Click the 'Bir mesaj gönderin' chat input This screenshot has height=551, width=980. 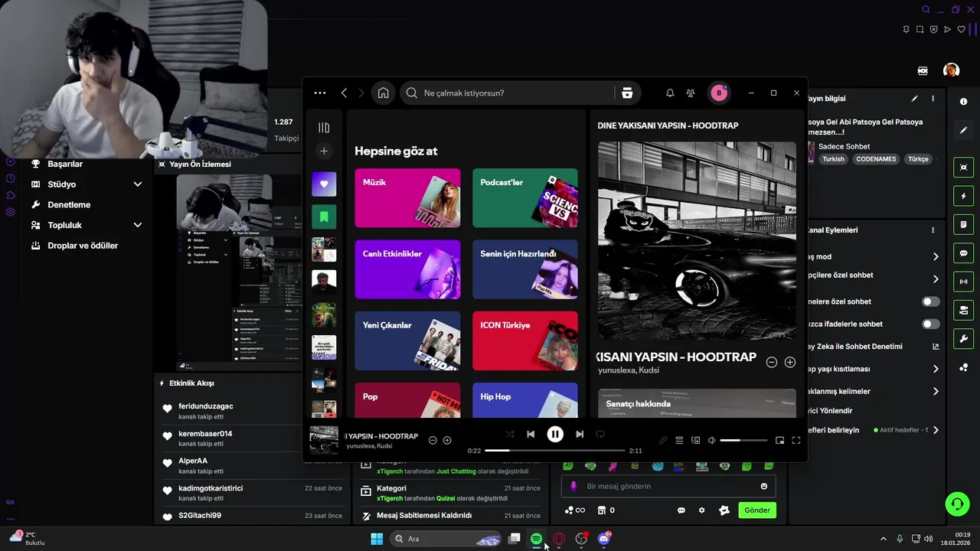coord(668,486)
